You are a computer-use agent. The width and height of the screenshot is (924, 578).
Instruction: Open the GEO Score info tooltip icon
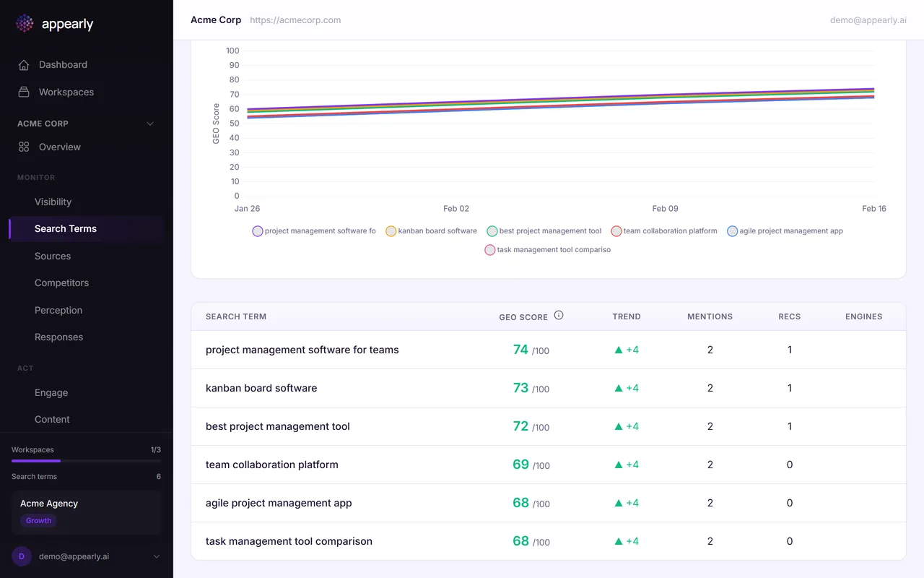pos(558,315)
